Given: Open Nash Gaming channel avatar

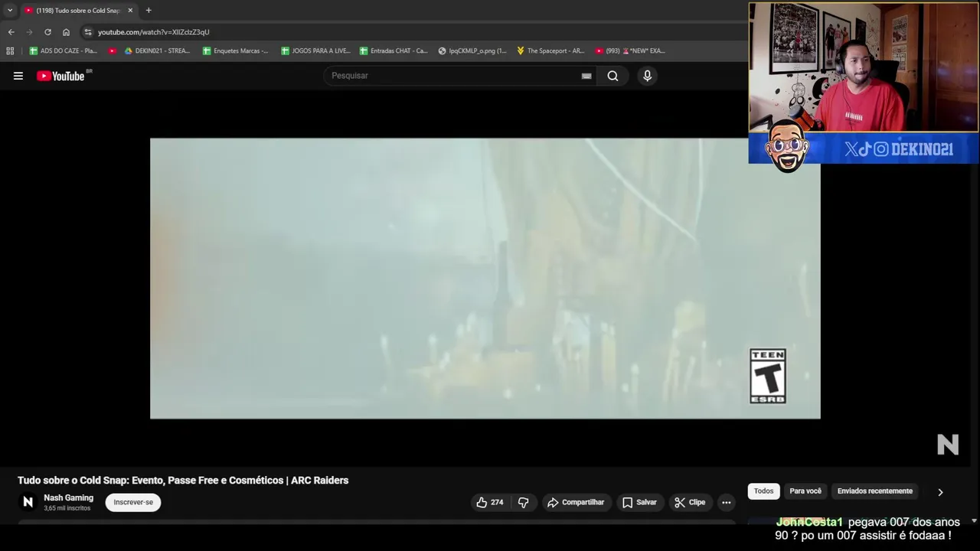Looking at the screenshot, I should [28, 502].
